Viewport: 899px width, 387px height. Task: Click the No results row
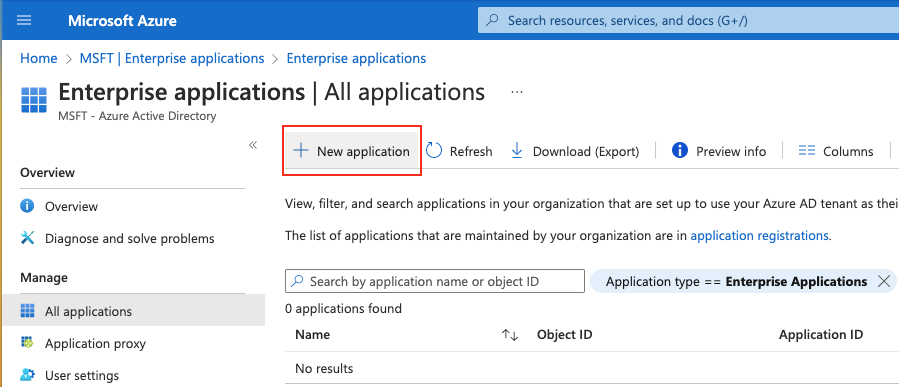click(592, 368)
